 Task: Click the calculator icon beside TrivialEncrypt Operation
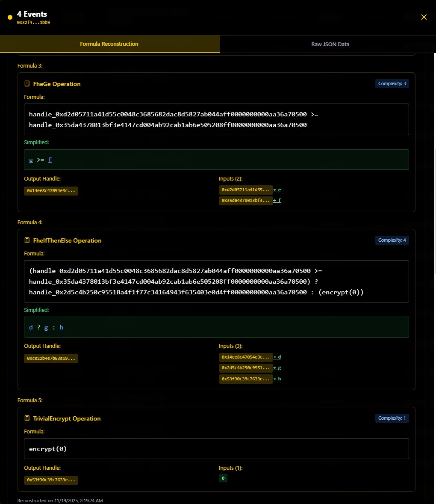(27, 418)
